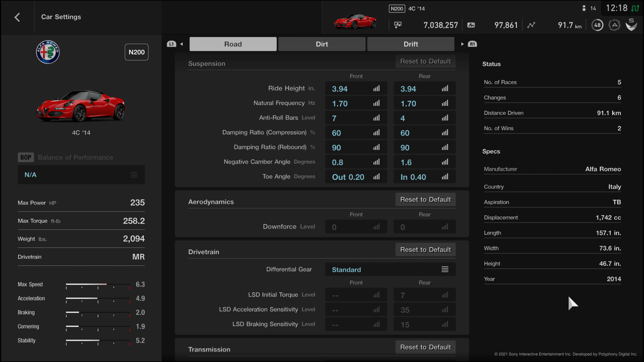This screenshot has width=644, height=362.
Task: Click the L1 shoulder button icon
Action: [x=172, y=44]
